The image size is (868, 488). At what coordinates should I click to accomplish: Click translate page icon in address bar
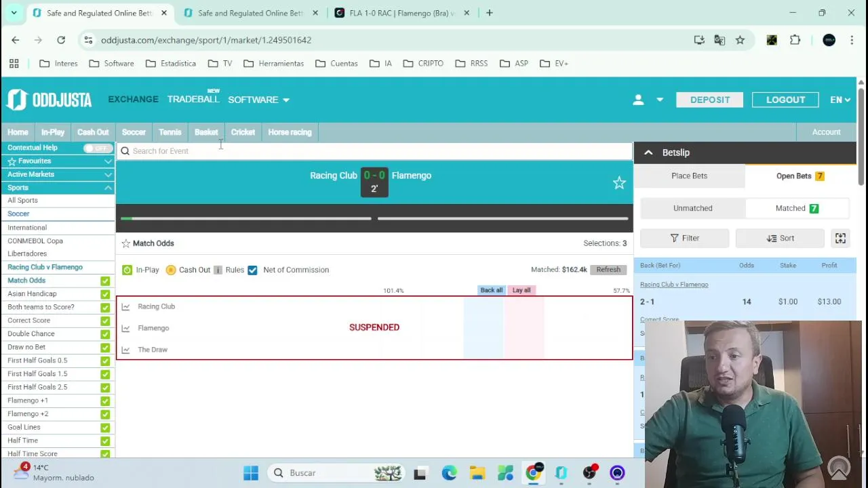[x=719, y=40]
